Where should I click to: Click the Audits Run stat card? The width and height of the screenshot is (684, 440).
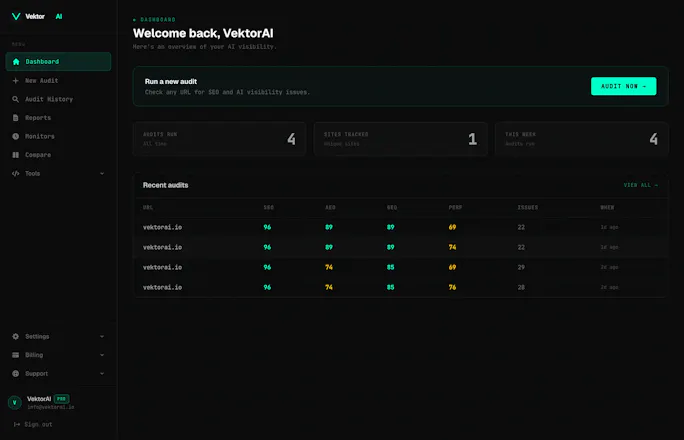click(219, 139)
